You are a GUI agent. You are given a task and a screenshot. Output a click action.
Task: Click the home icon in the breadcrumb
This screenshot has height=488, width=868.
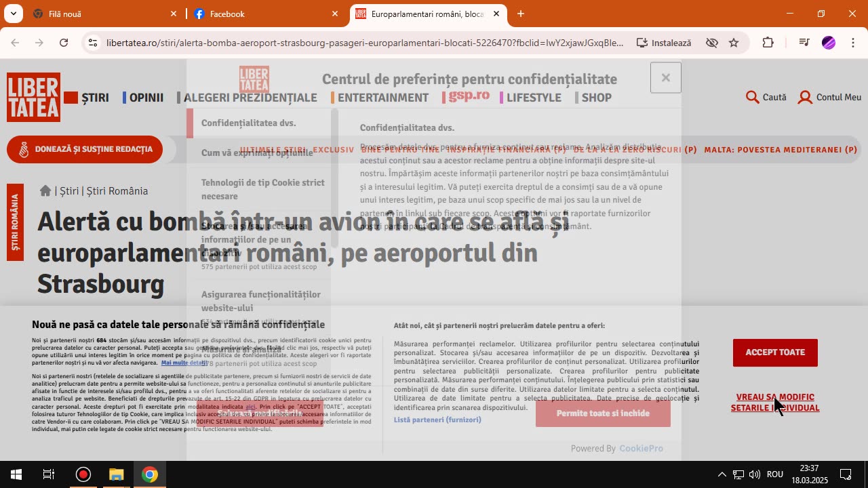45,191
